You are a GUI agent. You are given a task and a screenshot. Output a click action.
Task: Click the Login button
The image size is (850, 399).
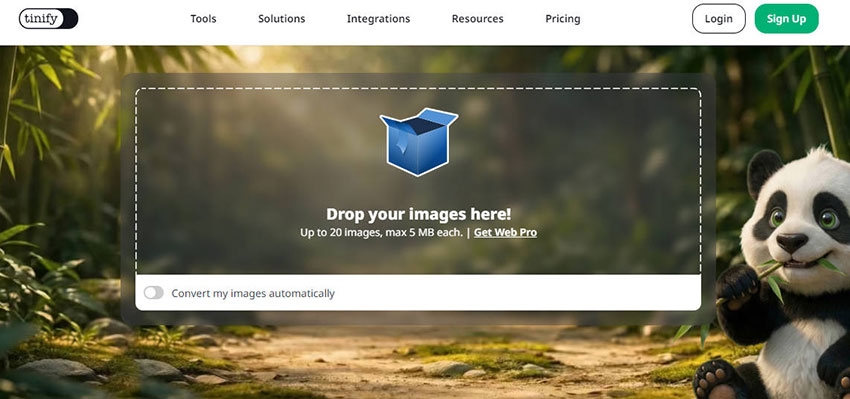(719, 18)
